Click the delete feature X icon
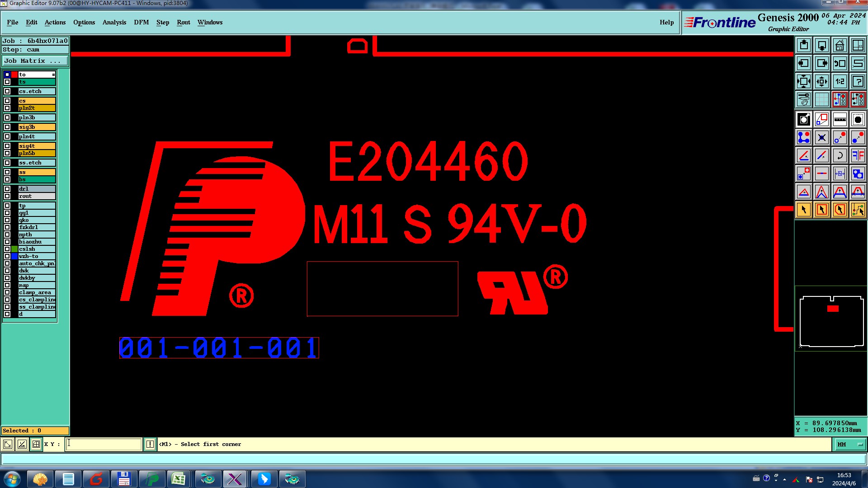868x488 pixels. [x=821, y=138]
